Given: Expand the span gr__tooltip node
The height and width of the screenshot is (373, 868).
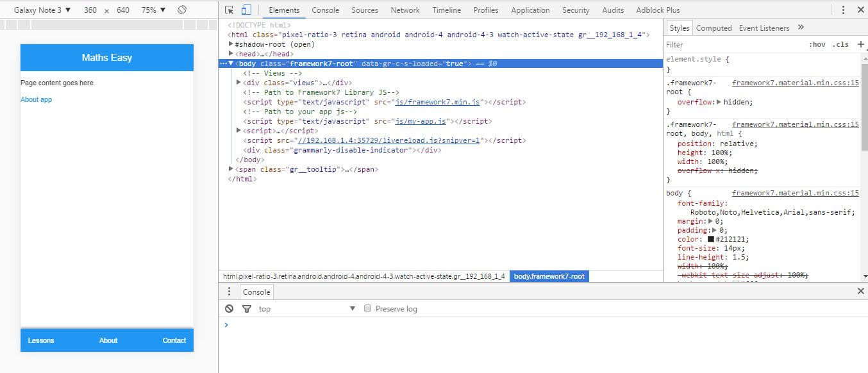Looking at the screenshot, I should (231, 169).
